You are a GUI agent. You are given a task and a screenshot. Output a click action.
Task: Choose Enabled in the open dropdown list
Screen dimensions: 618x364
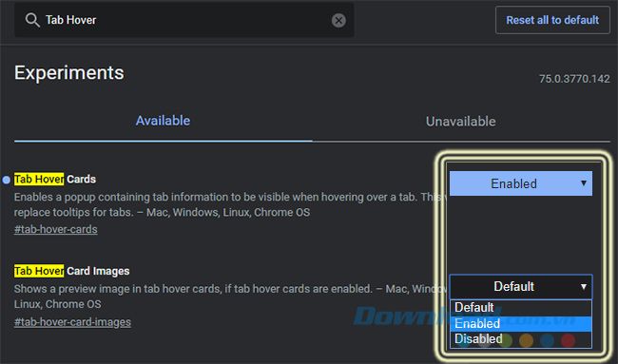pyautogui.click(x=521, y=323)
